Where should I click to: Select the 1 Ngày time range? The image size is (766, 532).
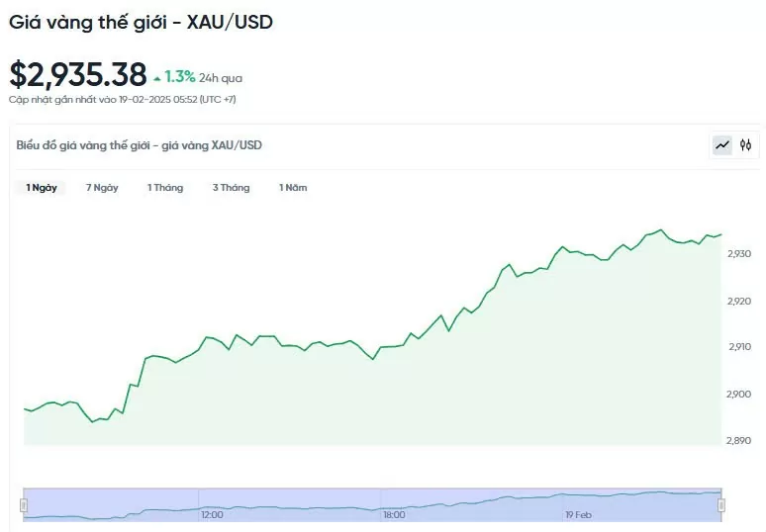point(42,188)
